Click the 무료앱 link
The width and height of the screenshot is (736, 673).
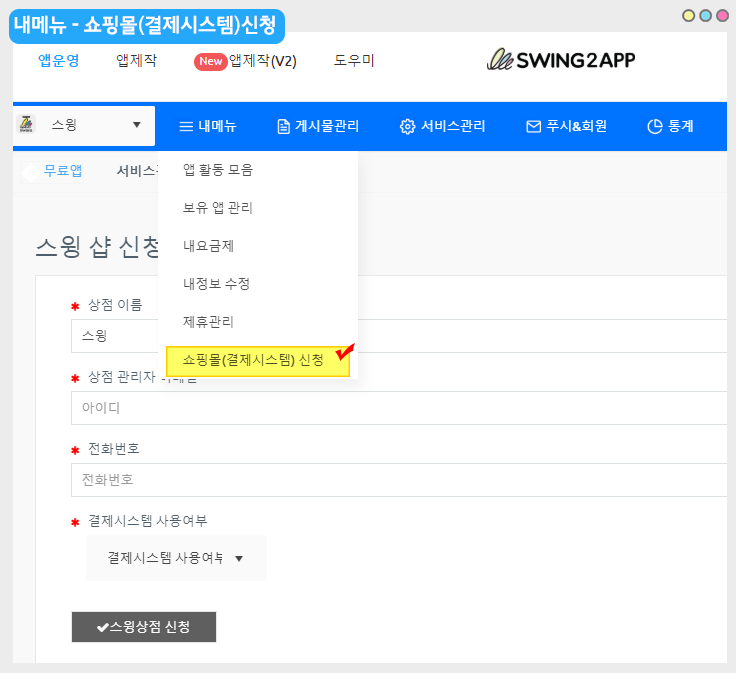tap(62, 170)
